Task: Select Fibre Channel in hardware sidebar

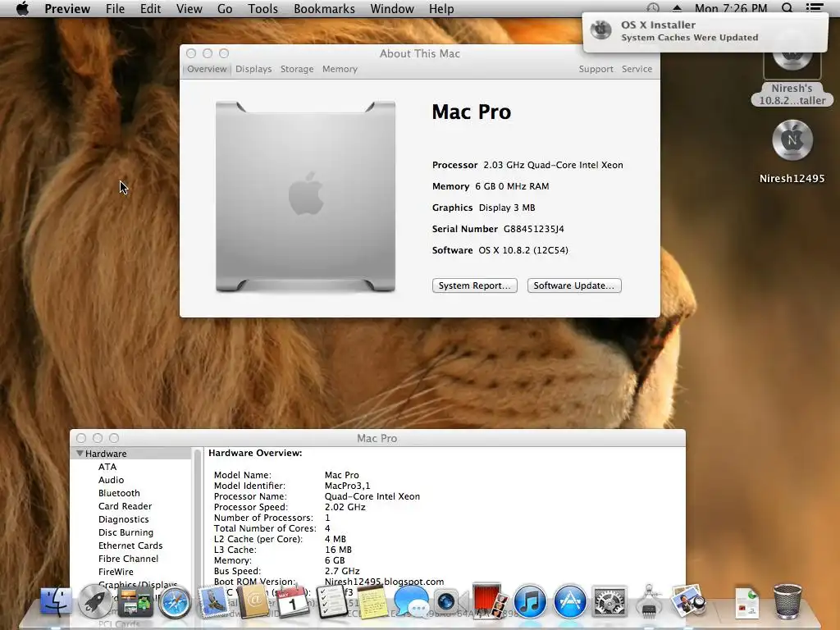Action: coord(128,559)
